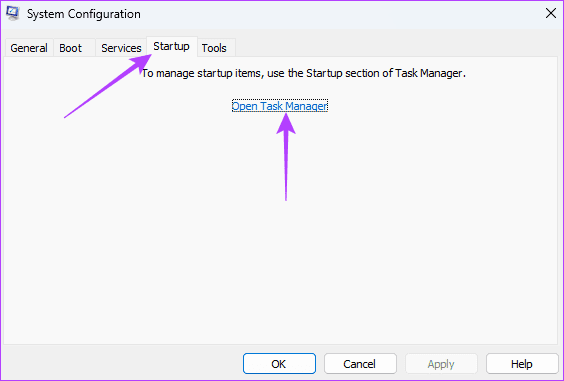Open the Boot tab
The height and width of the screenshot is (381, 564).
(x=70, y=48)
